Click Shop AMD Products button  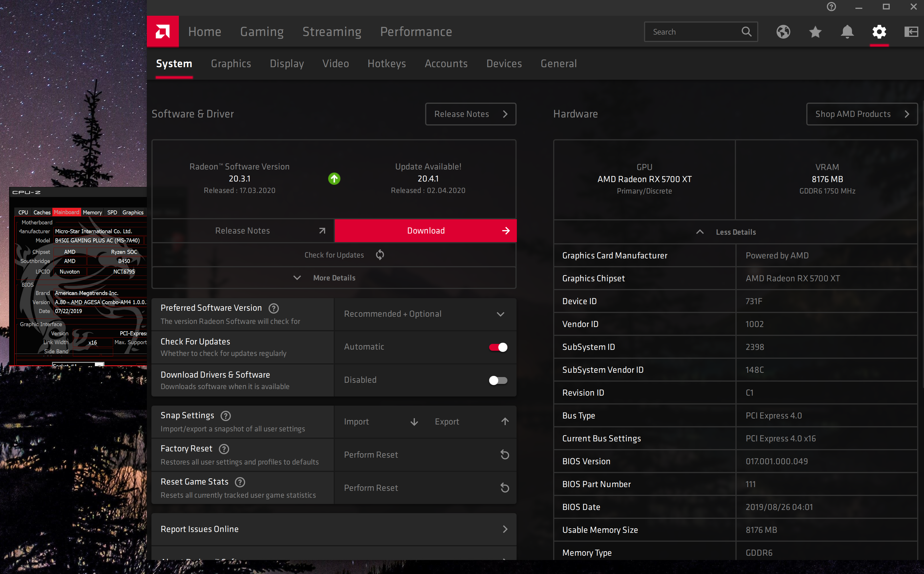pyautogui.click(x=862, y=114)
